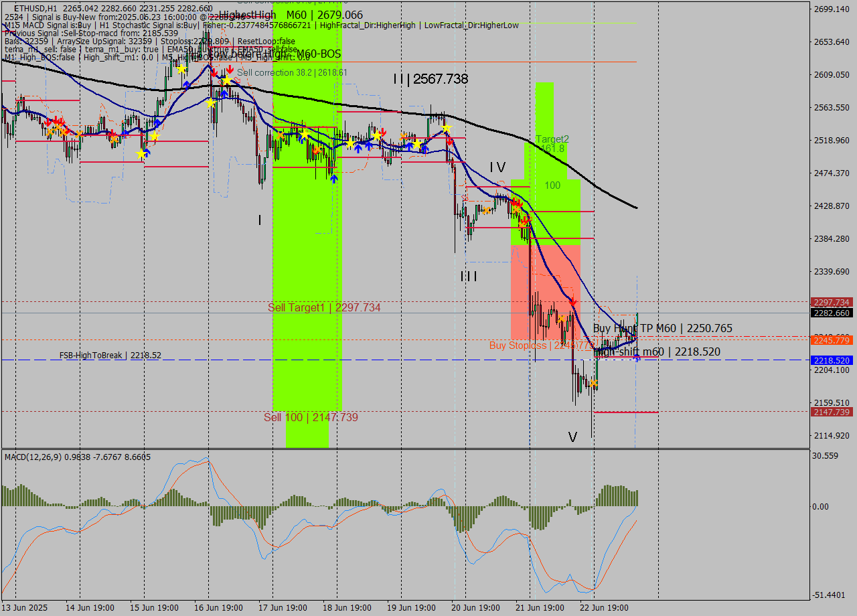Click the orange star below the V wave label
This screenshot has height=616, width=857.
594,383
